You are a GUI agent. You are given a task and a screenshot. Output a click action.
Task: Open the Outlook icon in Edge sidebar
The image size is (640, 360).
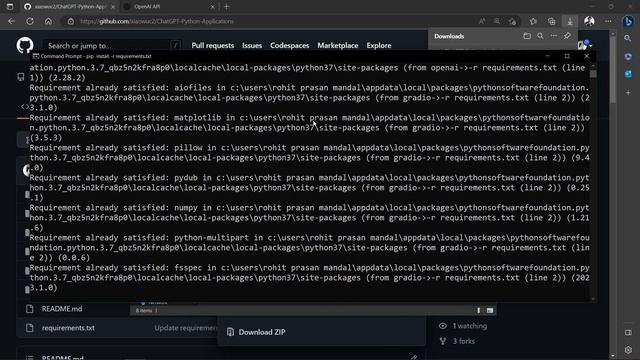(x=628, y=74)
